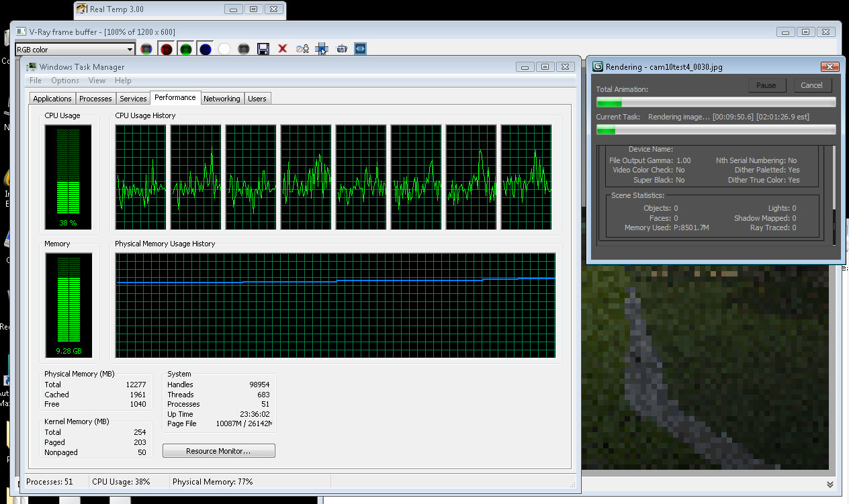Click 'CPU Usage: 38%' in the status bar

(121, 482)
